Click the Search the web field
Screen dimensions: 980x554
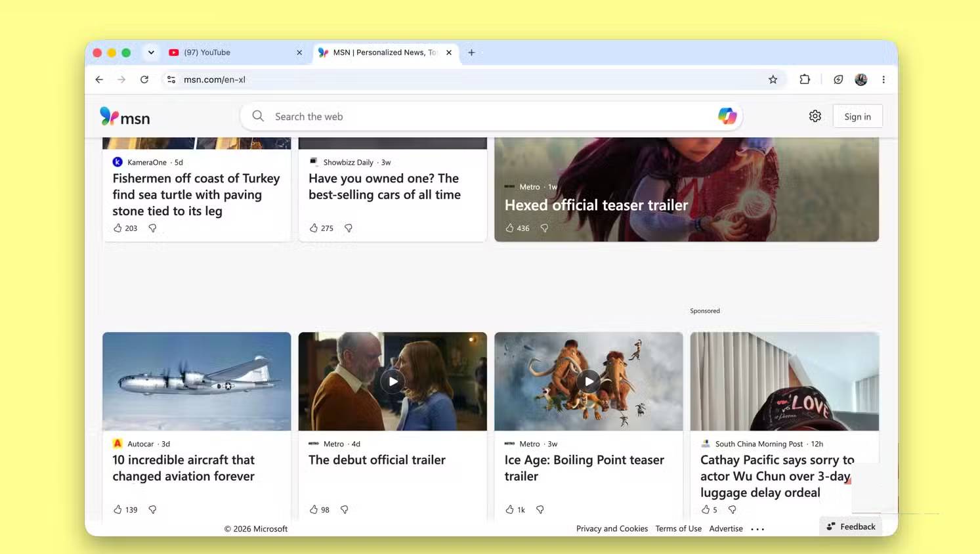pyautogui.click(x=492, y=116)
